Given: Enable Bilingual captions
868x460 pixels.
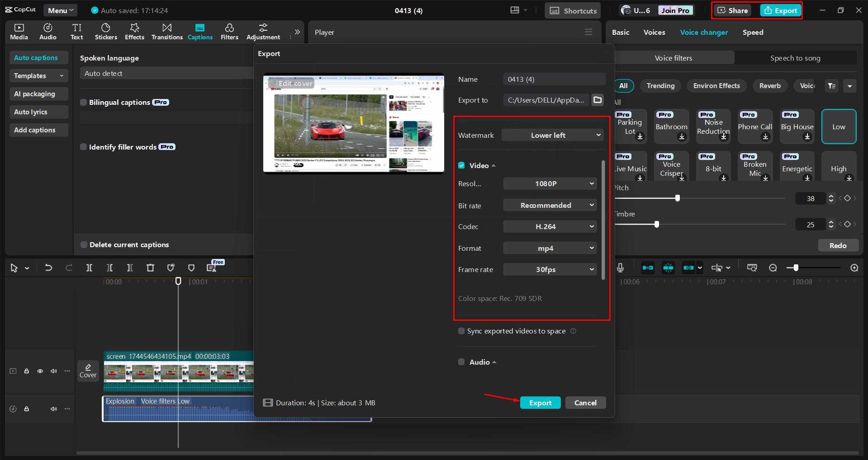Looking at the screenshot, I should point(84,102).
